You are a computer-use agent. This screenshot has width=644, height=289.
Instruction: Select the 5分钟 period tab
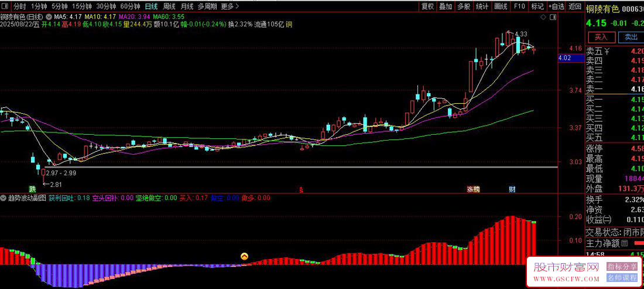click(x=60, y=6)
